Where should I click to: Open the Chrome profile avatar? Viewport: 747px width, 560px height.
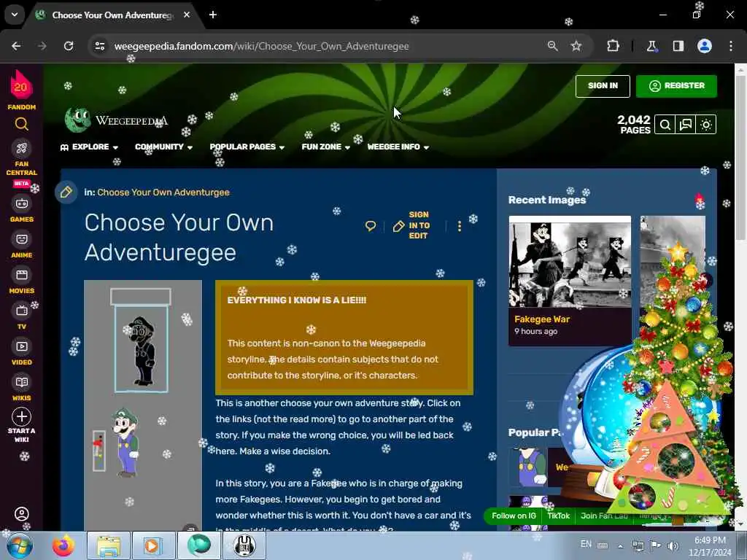tap(705, 46)
